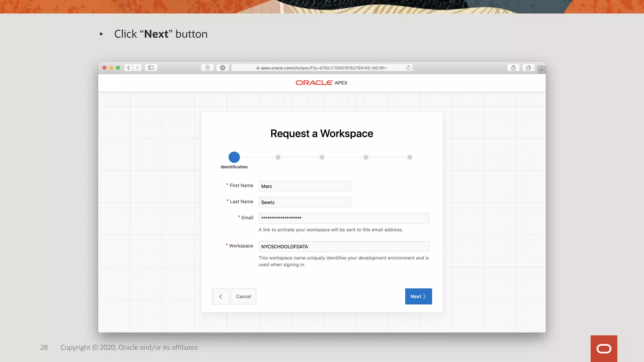The width and height of the screenshot is (644, 362).
Task: Select the fourth wizard step dot
Action: pos(366,157)
